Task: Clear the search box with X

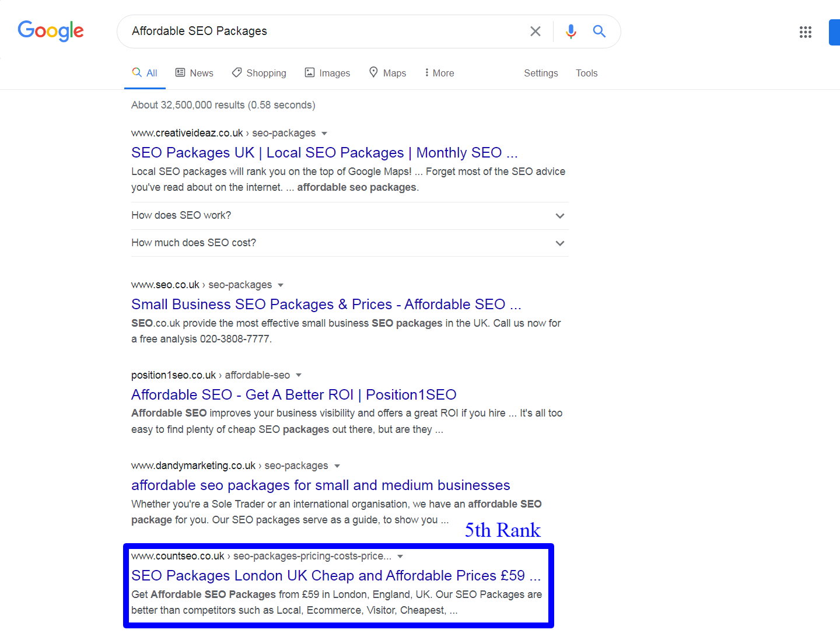Action: (x=535, y=31)
